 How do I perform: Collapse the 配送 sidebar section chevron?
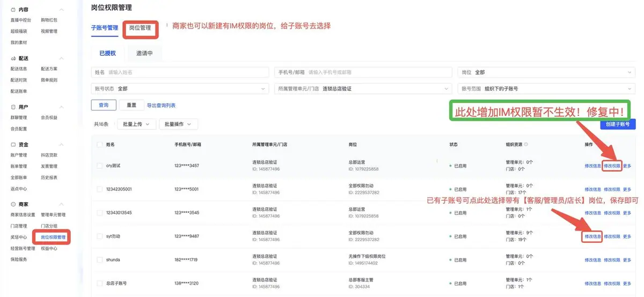tap(61, 58)
